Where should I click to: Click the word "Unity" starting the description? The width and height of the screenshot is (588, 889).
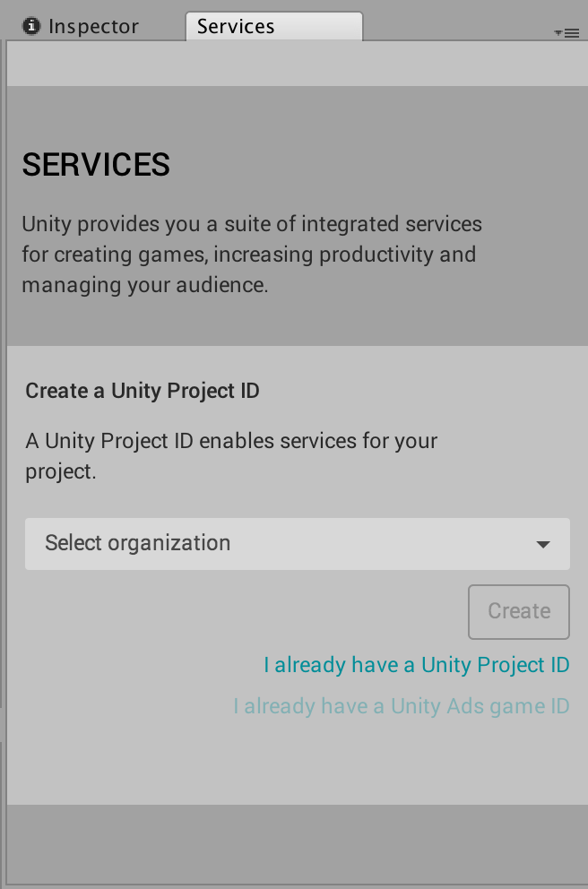point(46,224)
